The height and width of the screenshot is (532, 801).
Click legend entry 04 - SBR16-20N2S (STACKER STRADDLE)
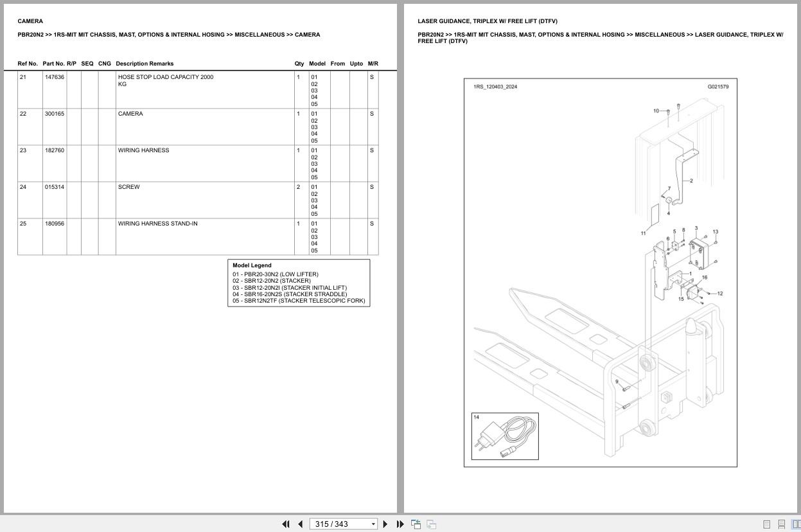click(x=290, y=294)
